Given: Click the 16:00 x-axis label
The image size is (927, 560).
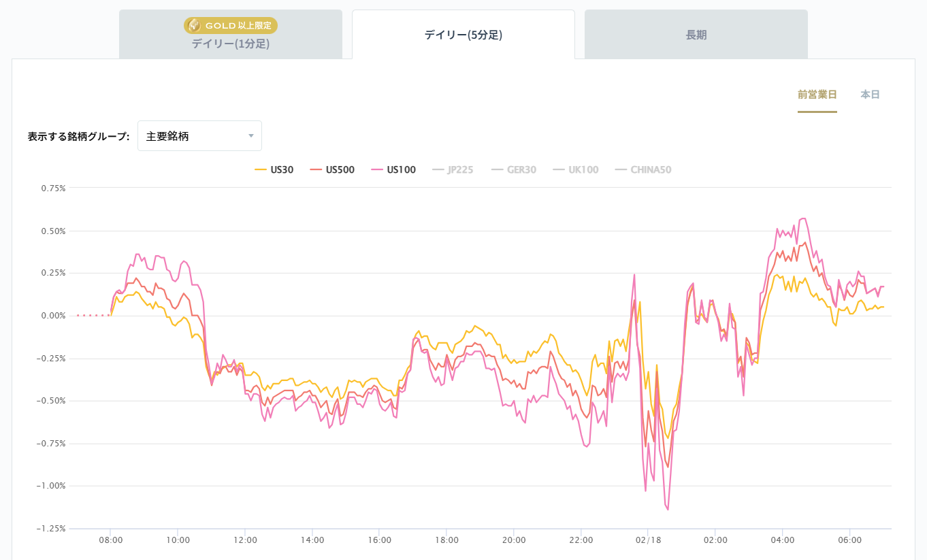Looking at the screenshot, I should tap(379, 540).
